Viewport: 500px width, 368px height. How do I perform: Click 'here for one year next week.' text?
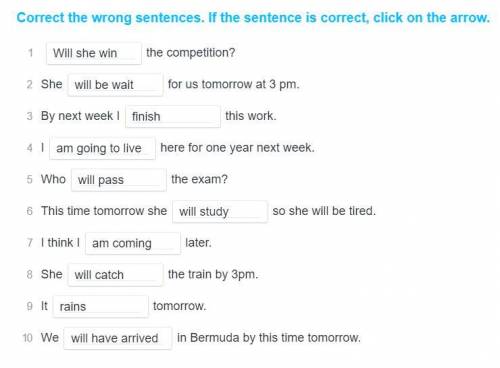click(237, 148)
